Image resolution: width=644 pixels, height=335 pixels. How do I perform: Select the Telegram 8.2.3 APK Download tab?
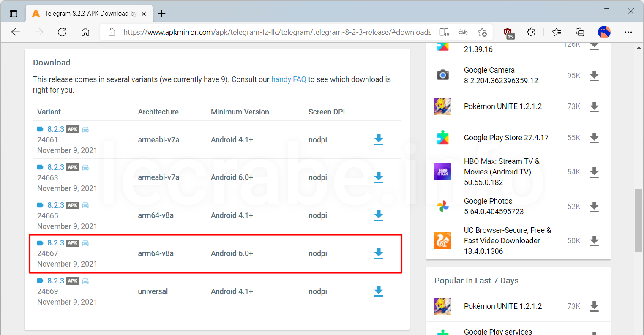[89, 14]
